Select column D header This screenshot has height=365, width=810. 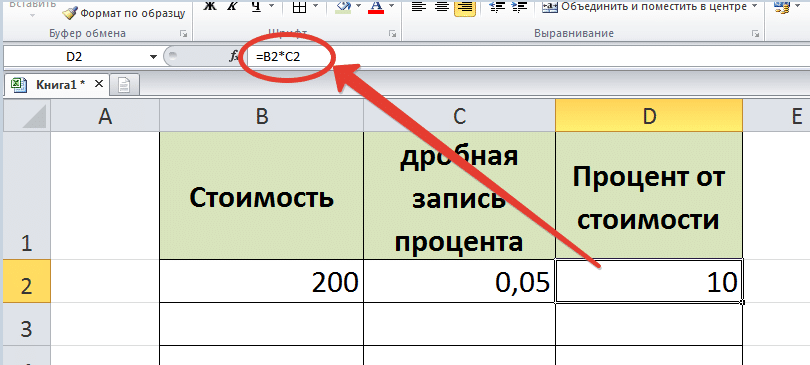click(x=649, y=116)
